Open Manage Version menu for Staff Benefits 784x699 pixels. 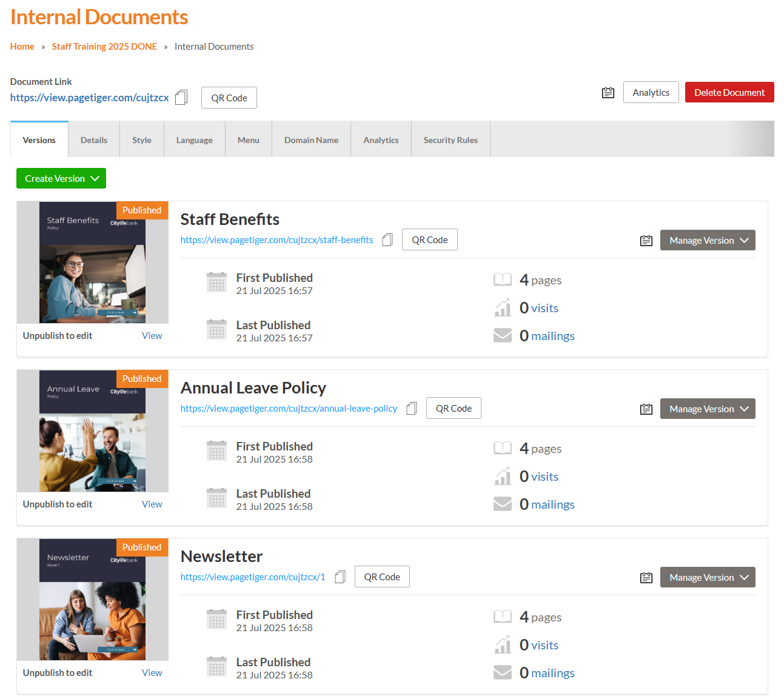click(707, 241)
